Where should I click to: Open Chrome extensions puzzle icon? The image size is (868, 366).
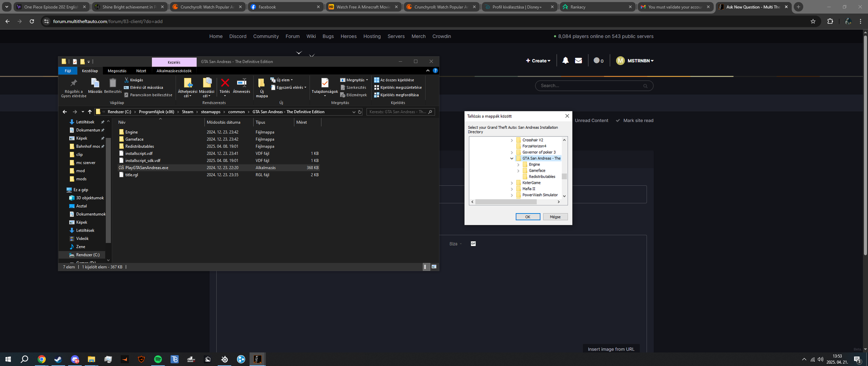click(830, 21)
